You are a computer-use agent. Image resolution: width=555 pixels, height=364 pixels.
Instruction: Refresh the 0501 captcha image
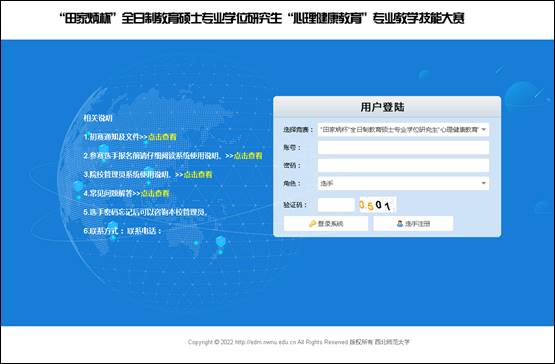click(377, 205)
